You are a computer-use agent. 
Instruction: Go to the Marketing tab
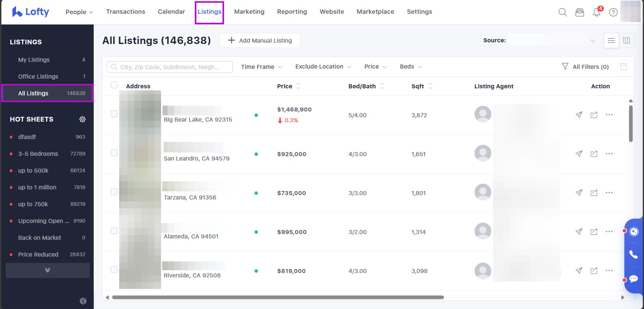249,12
